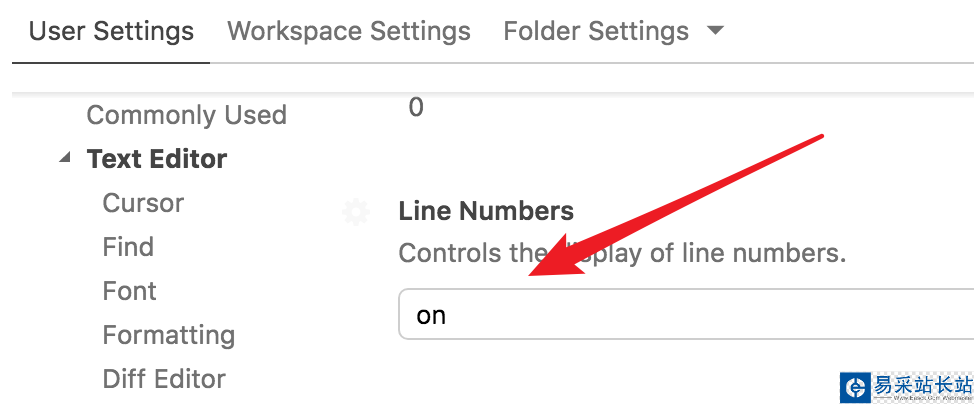Collapse the Text Editor tree triangle

[65, 158]
